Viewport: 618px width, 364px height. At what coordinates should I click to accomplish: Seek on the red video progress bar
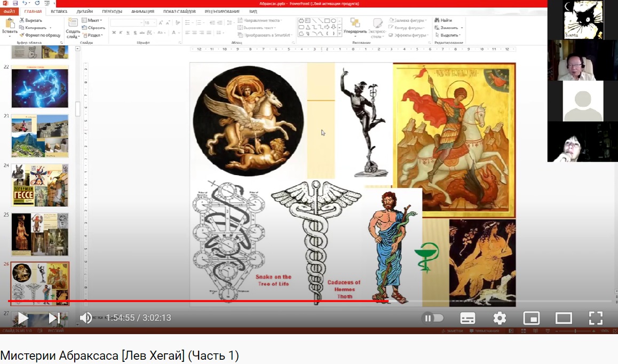click(310, 301)
